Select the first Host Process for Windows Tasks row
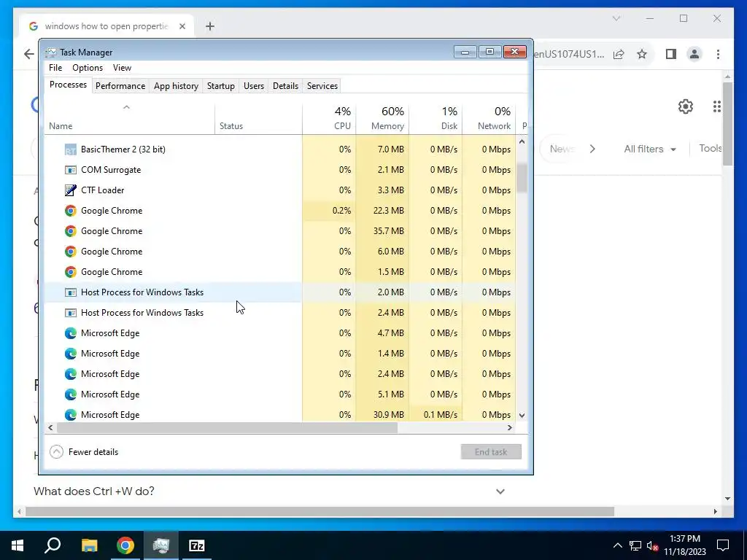 pyautogui.click(x=280, y=292)
